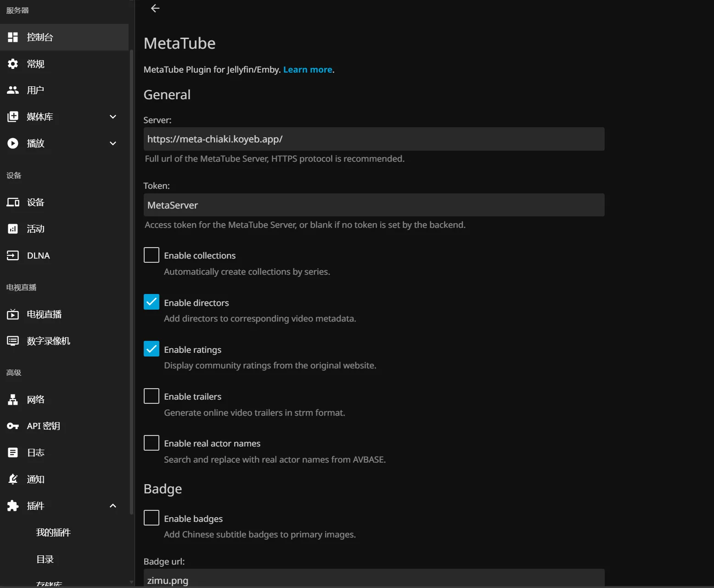
Task: Click the 日志 log document icon
Action: (x=13, y=452)
